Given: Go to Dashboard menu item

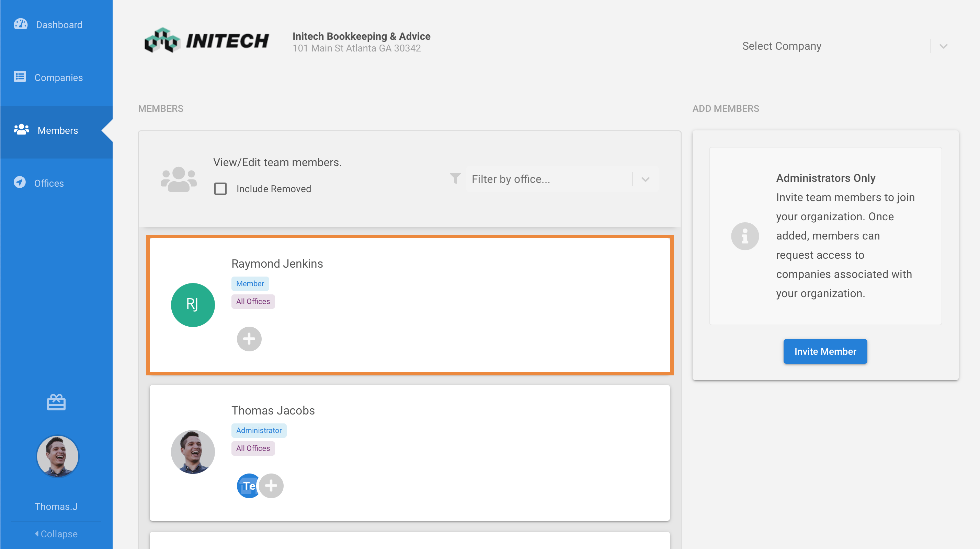Looking at the screenshot, I should point(56,25).
